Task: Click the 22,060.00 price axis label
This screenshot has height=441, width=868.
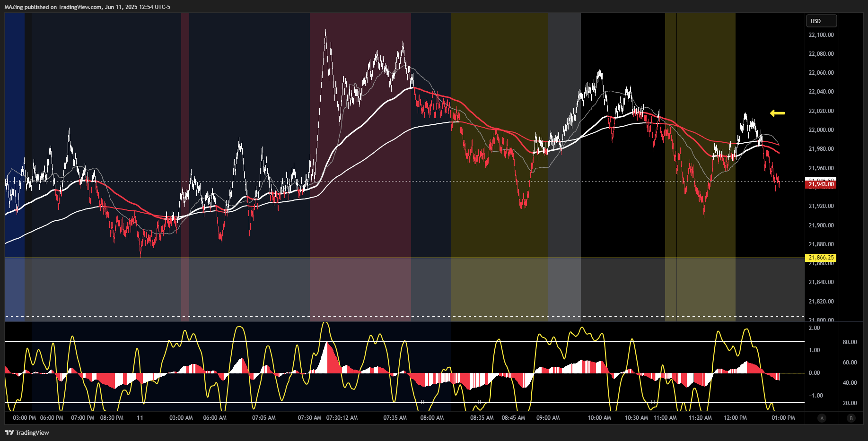Action: (821, 73)
